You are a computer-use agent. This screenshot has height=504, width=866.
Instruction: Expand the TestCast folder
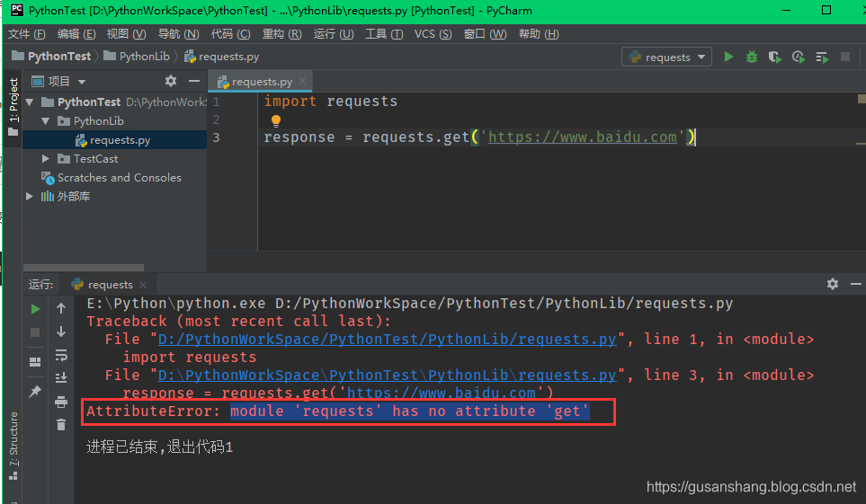pyautogui.click(x=46, y=158)
